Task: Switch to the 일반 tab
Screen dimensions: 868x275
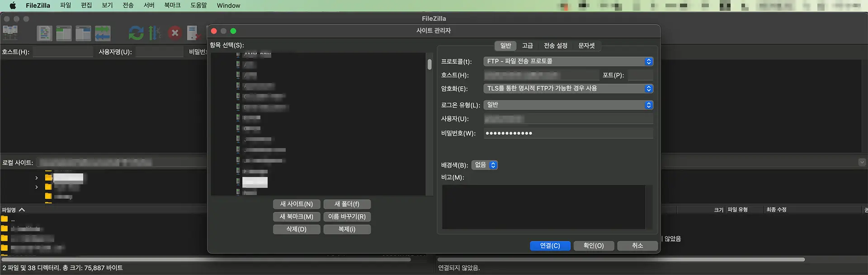Action: click(505, 46)
